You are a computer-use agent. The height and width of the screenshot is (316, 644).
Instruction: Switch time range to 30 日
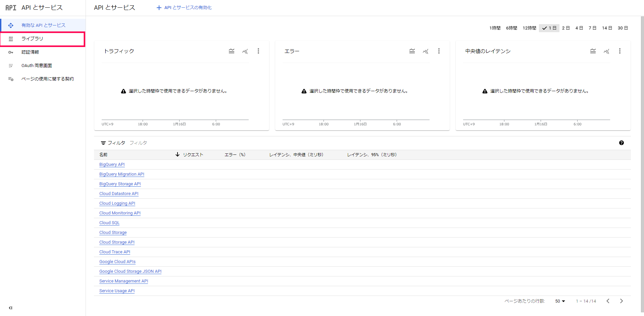[623, 28]
